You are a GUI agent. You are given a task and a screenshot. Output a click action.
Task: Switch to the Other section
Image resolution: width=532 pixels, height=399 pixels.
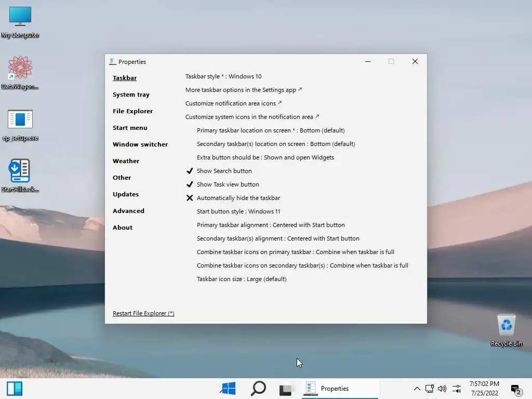click(122, 178)
